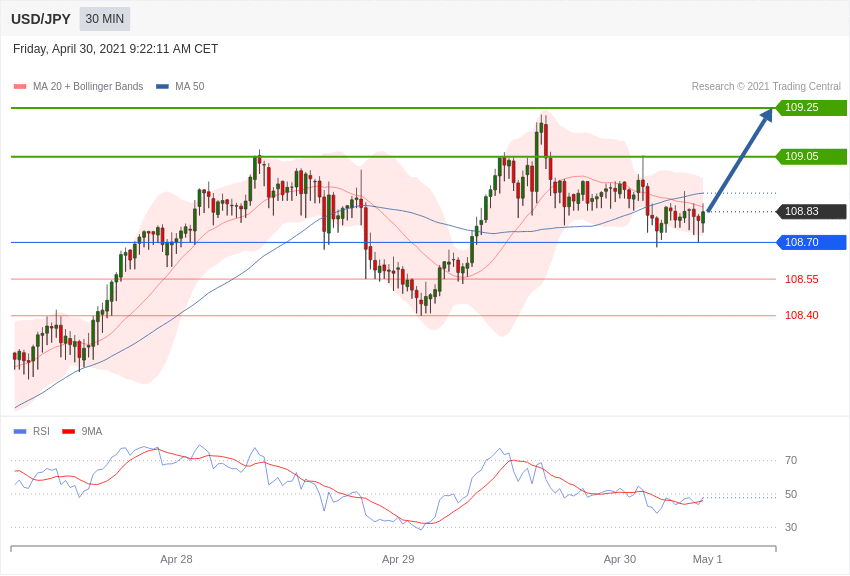
Task: Click the 108.83 current price tag
Action: (811, 211)
